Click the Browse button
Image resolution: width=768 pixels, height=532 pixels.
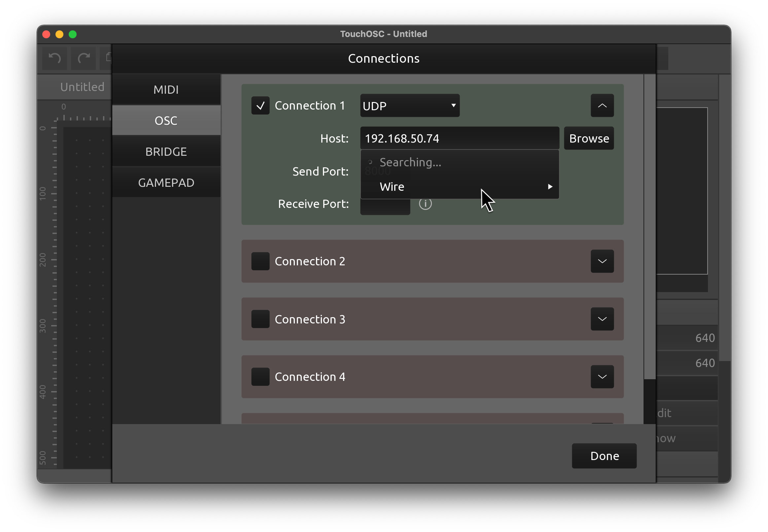[x=589, y=138]
